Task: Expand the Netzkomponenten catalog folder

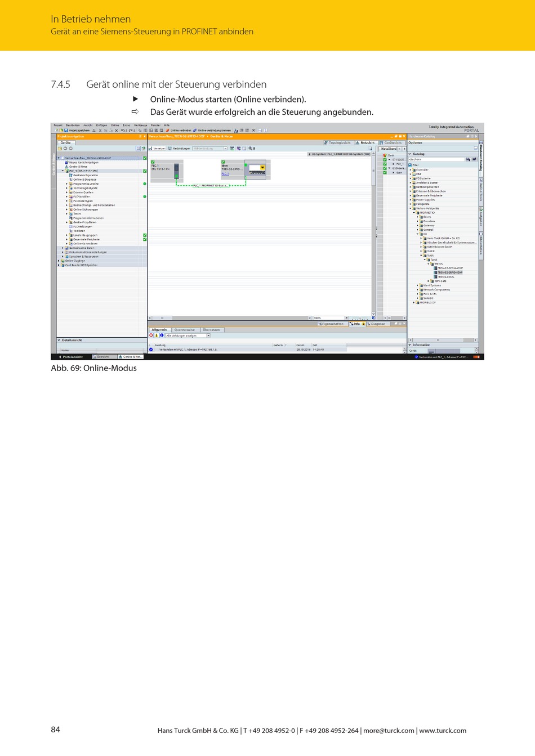Action: tap(411, 187)
